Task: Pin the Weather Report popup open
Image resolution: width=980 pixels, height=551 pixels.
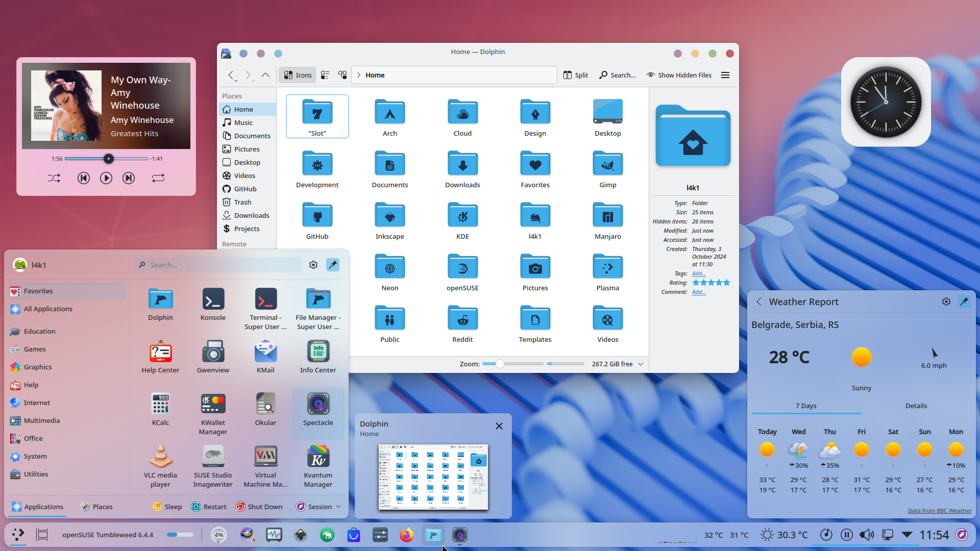Action: pos(964,302)
